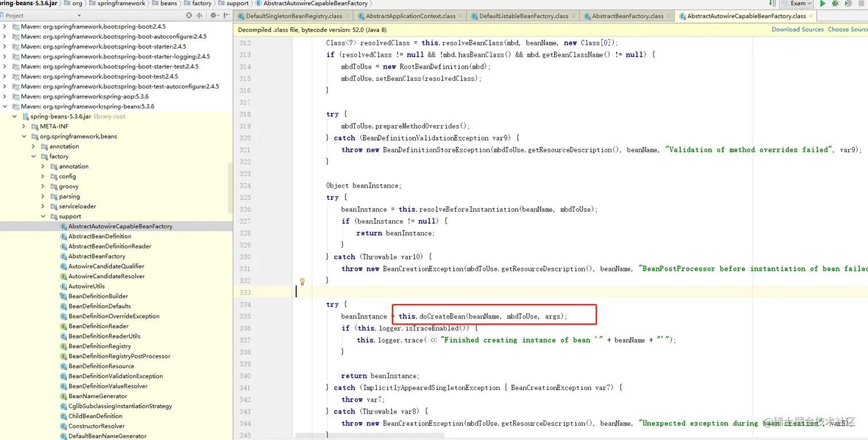The image size is (868, 440).
Task: Select the AbstractAutowireCapableBeanFactory.class tab
Action: 746,16
